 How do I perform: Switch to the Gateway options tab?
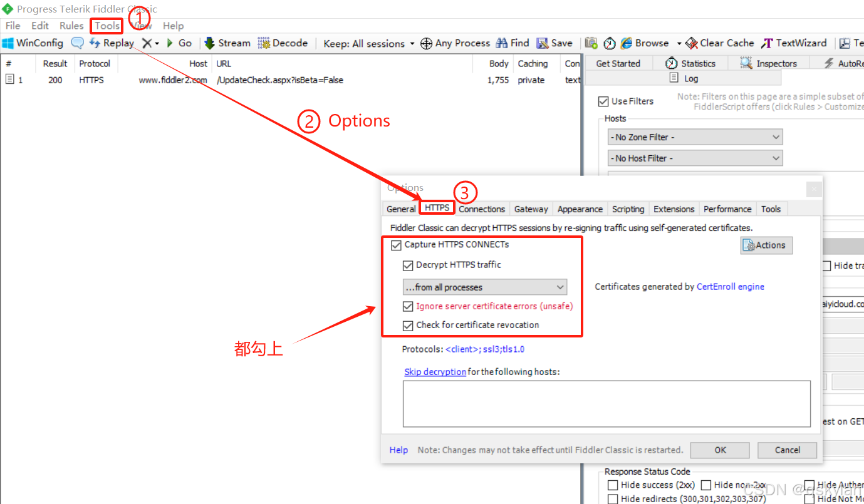click(531, 209)
